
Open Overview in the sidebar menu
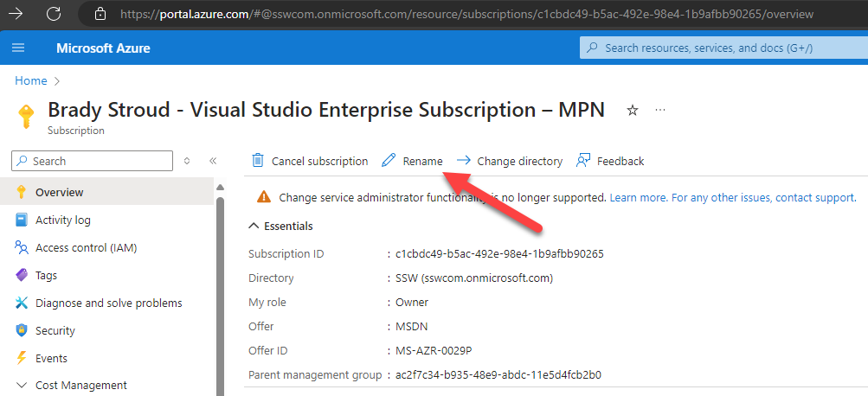pos(106,192)
